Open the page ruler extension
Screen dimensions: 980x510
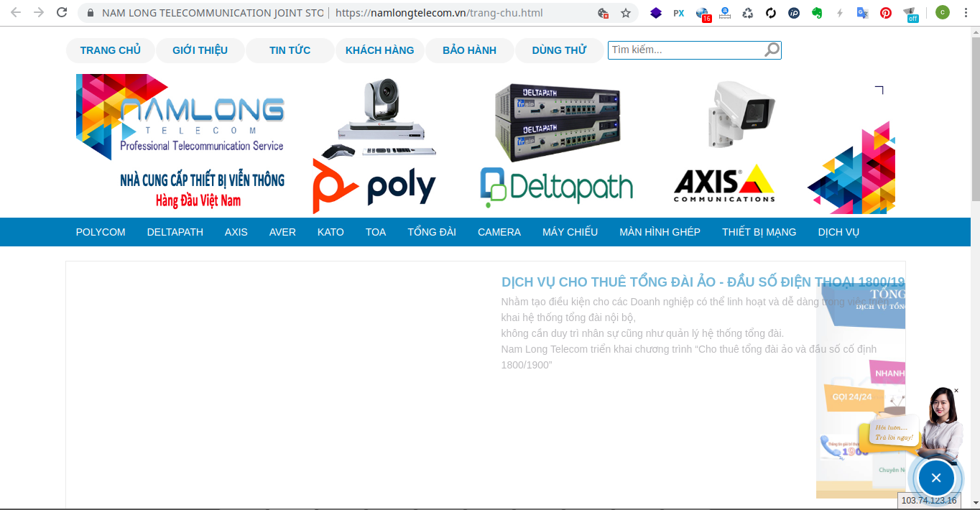point(725,13)
